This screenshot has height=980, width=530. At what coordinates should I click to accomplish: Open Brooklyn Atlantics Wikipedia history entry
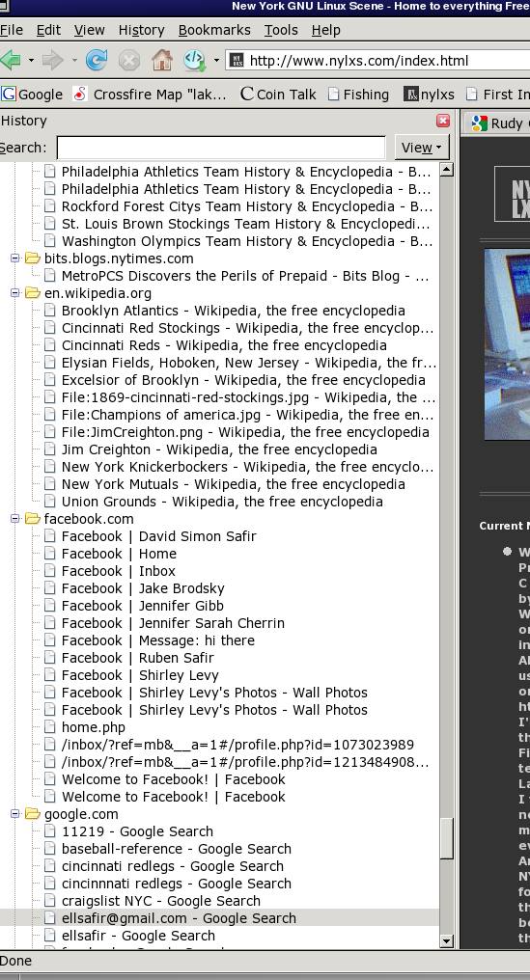233,311
